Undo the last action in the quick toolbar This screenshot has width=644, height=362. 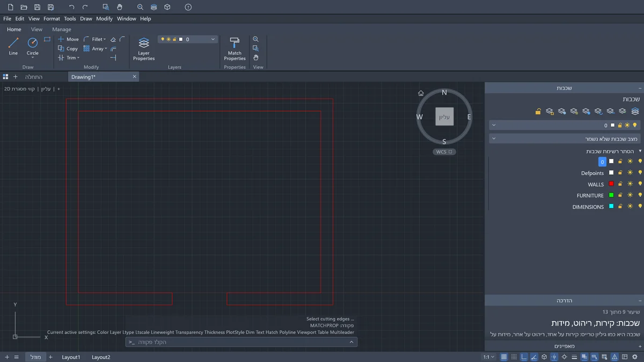tap(72, 7)
